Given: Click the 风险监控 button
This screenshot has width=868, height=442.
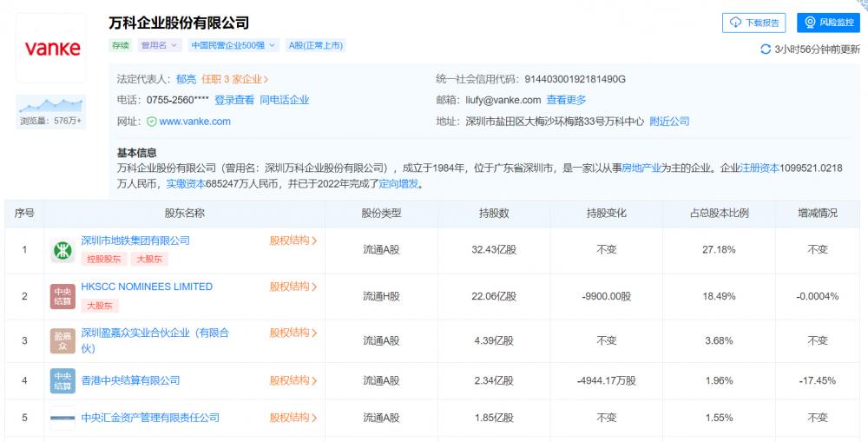Looking at the screenshot, I should tap(828, 23).
